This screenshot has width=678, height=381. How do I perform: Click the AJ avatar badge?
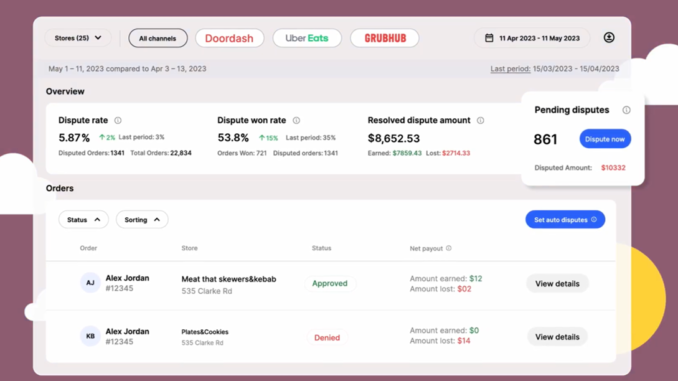tap(90, 283)
